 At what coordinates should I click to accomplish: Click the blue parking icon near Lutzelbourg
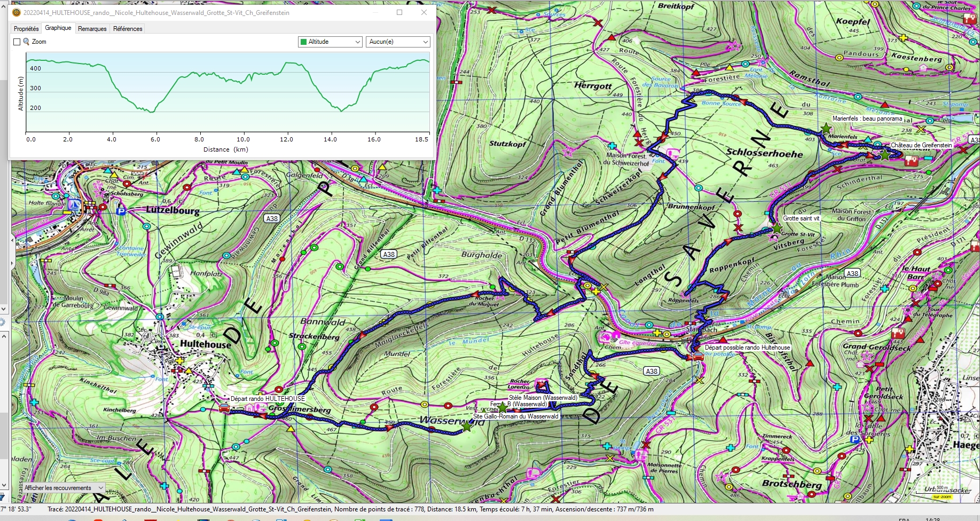[x=121, y=211]
